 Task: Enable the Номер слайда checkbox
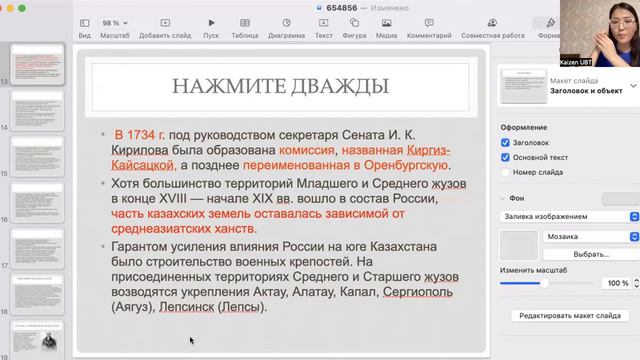tap(505, 172)
